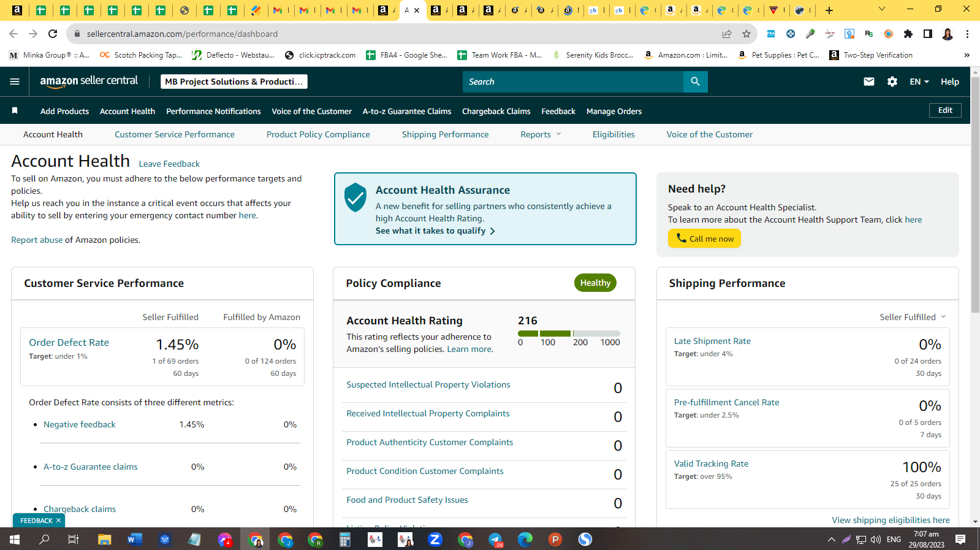Click the Amazon Seller Central logo
This screenshot has width=980, height=550.
(89, 82)
